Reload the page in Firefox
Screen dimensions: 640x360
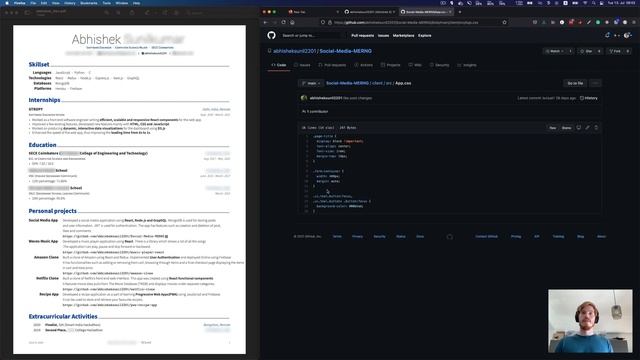pyautogui.click(x=284, y=22)
